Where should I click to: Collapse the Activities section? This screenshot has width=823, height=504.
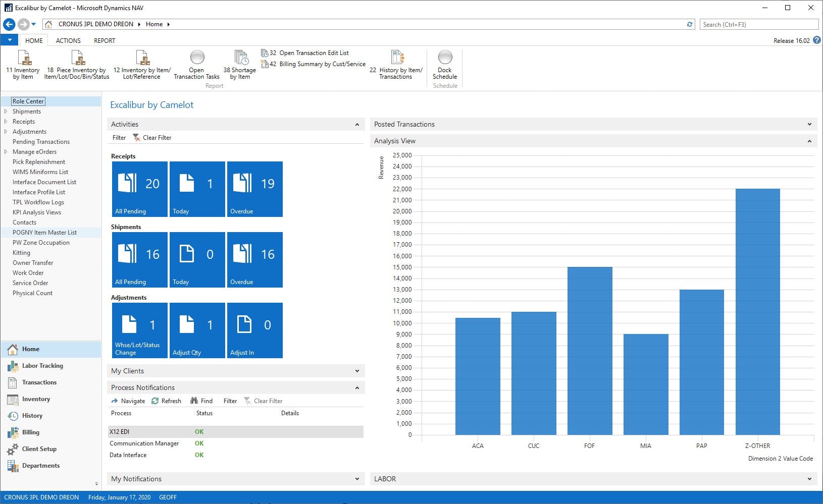tap(357, 124)
